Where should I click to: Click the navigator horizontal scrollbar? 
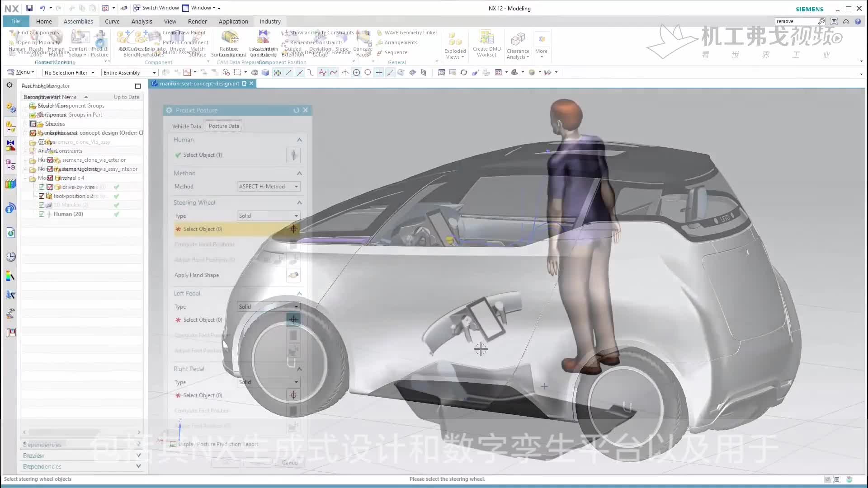(x=82, y=432)
